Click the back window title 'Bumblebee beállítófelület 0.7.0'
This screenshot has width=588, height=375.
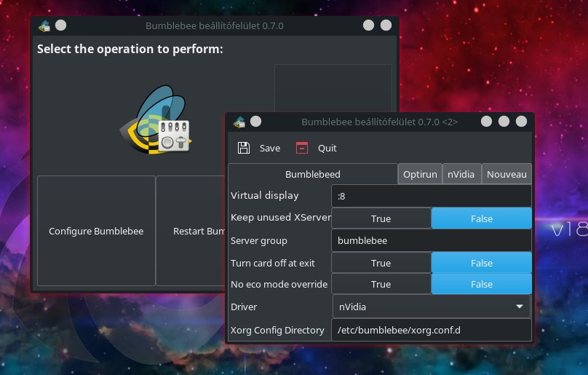pyautogui.click(x=215, y=26)
